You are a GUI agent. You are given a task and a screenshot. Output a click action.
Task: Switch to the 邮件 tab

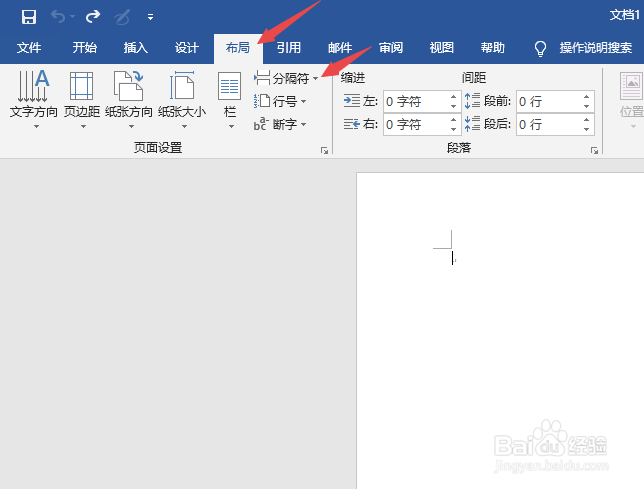pyautogui.click(x=340, y=48)
